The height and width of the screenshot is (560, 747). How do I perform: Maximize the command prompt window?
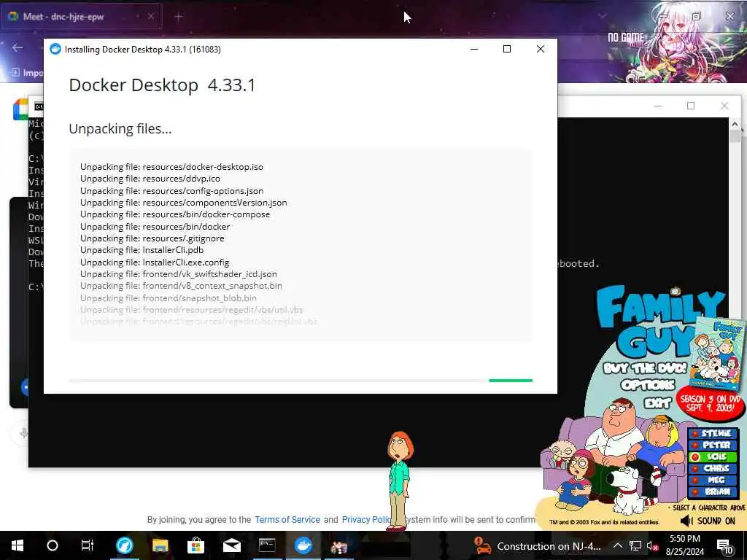[x=691, y=106]
